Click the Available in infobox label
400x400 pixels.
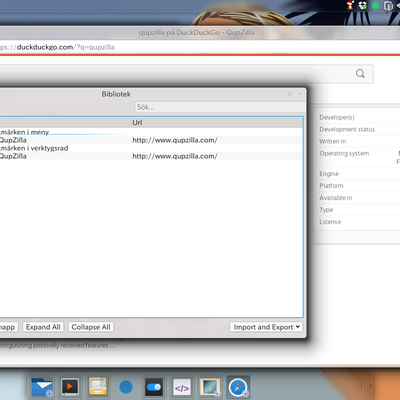tap(336, 198)
